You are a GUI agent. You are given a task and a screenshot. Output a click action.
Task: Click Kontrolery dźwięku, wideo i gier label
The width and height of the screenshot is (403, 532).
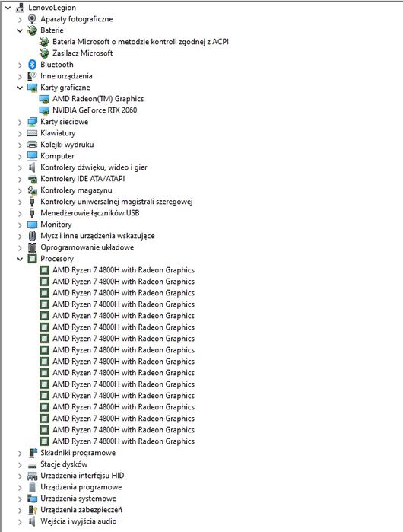(x=94, y=167)
